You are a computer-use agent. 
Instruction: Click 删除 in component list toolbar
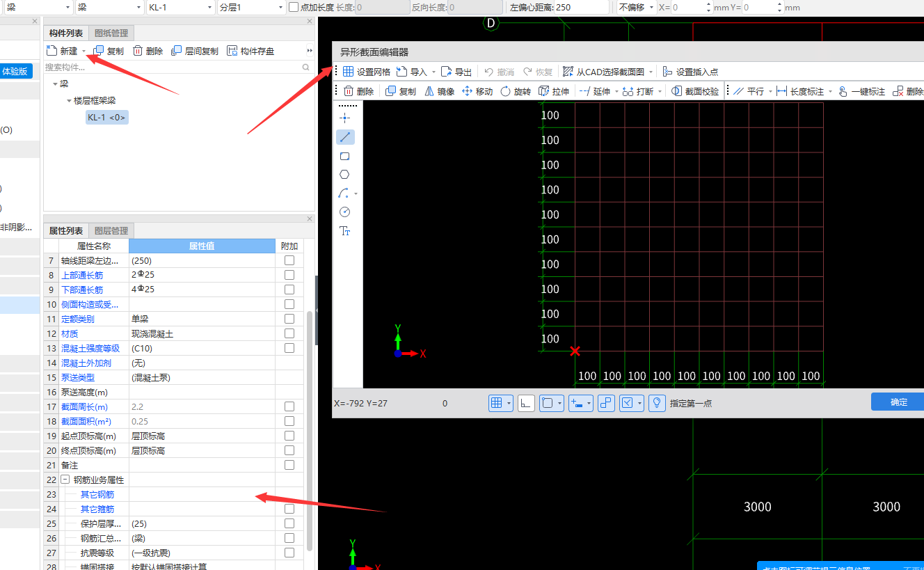pos(148,51)
